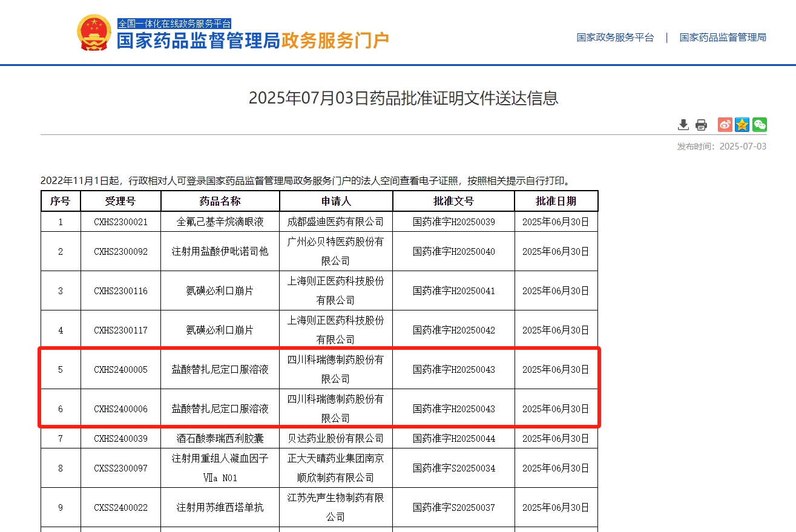Select cell 成都盛迪医药有限公司
The height and width of the screenshot is (532, 796).
tap(336, 222)
